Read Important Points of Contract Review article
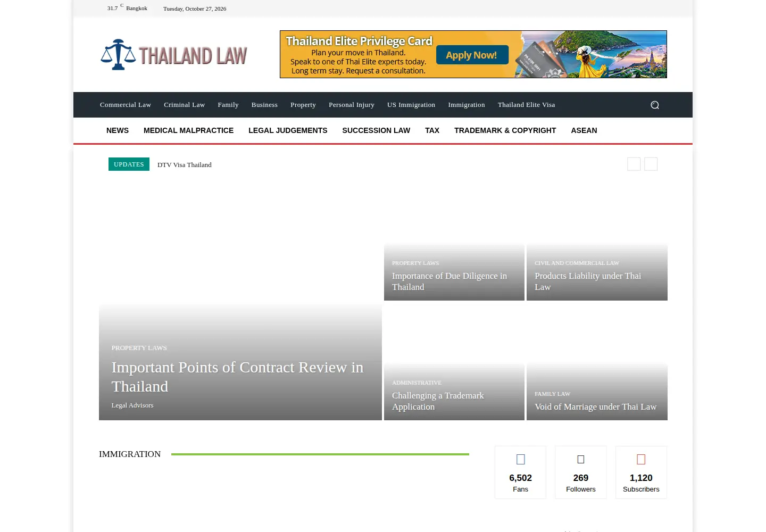 [x=237, y=377]
